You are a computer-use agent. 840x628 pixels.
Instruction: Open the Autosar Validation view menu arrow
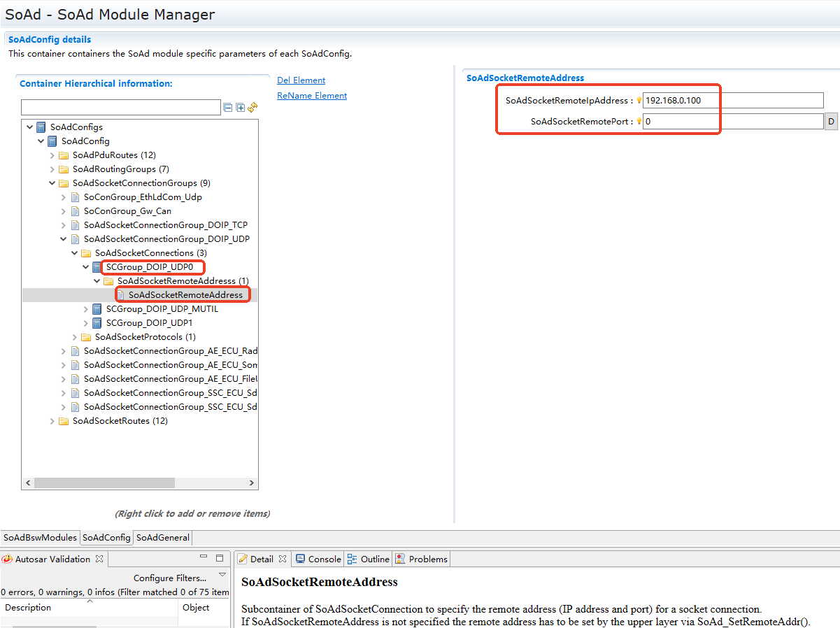click(x=222, y=575)
